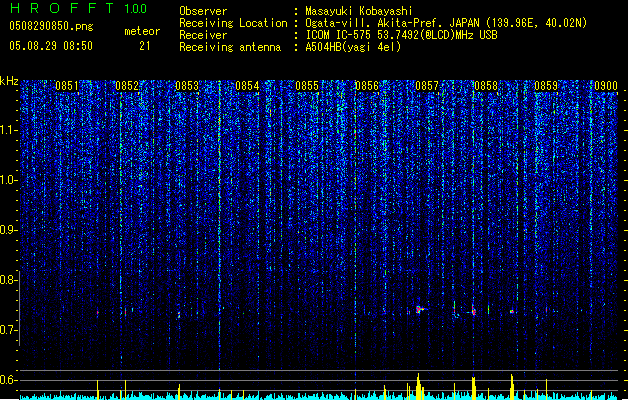Image resolution: width=629 pixels, height=400 pixels.
Task: Select observer name Masayuki Kobayashi
Action: click(359, 11)
